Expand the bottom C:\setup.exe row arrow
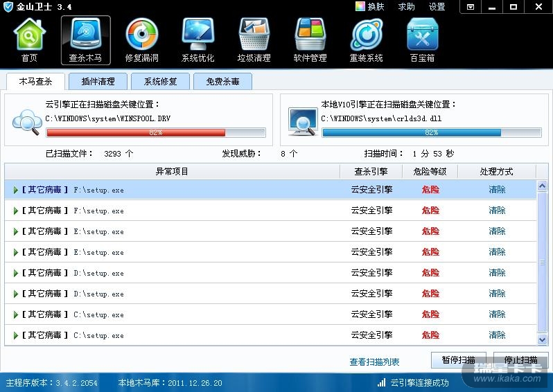Viewport: 553px width, 392px height. 15,336
